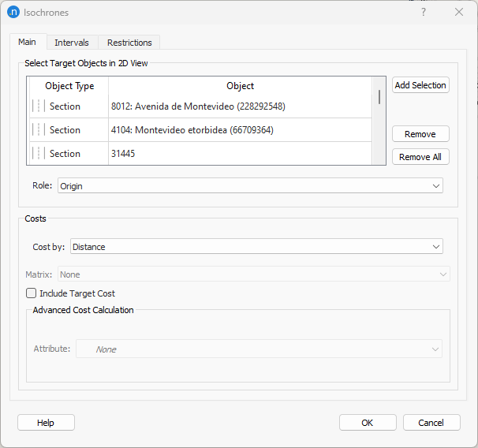The image size is (478, 448).
Task: Open Help from the bottom-left button
Action: coord(46,423)
